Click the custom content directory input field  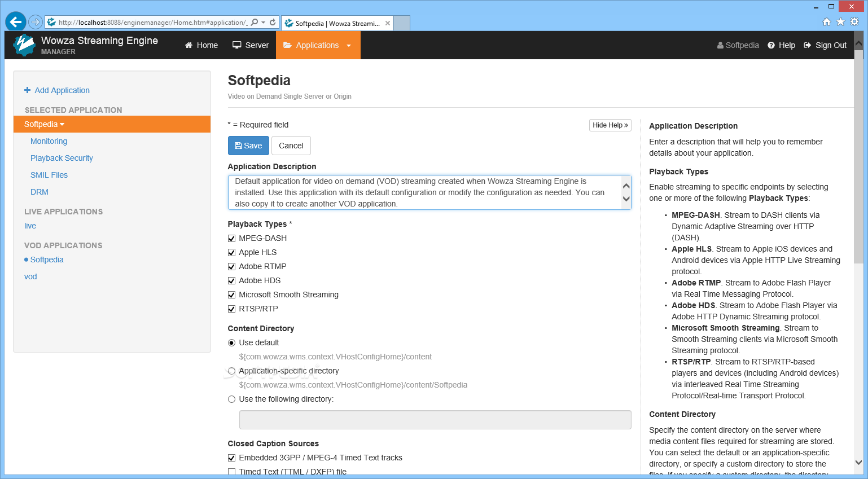(x=435, y=420)
